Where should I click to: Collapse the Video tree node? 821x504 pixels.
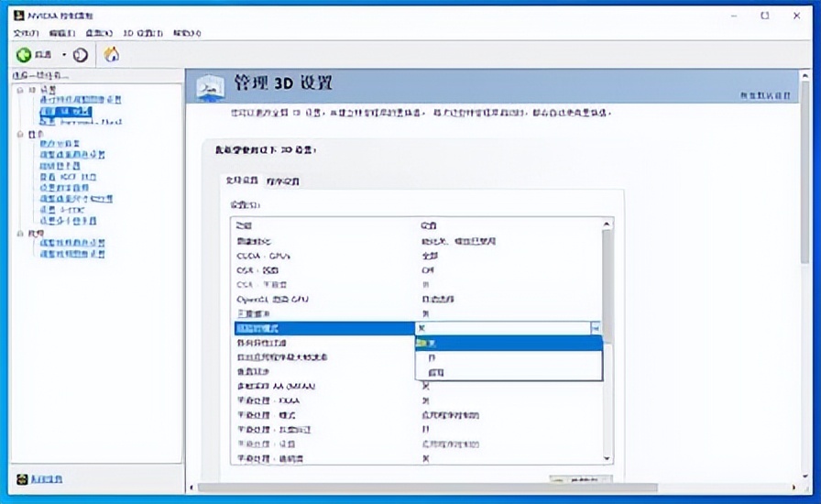click(x=20, y=233)
